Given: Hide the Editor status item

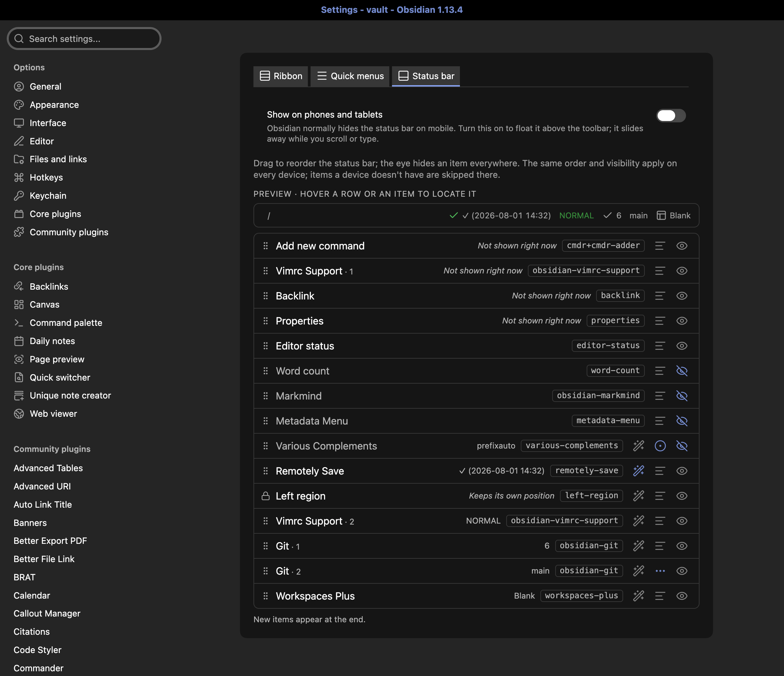Looking at the screenshot, I should click(682, 345).
